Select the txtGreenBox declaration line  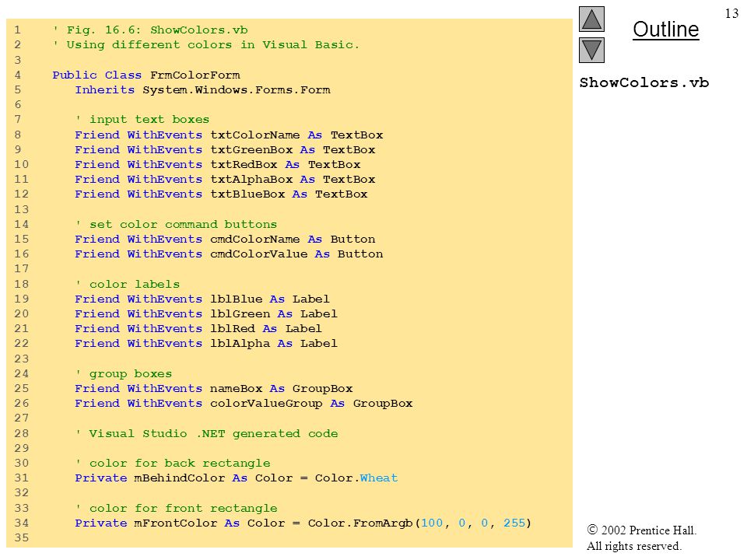(225, 149)
